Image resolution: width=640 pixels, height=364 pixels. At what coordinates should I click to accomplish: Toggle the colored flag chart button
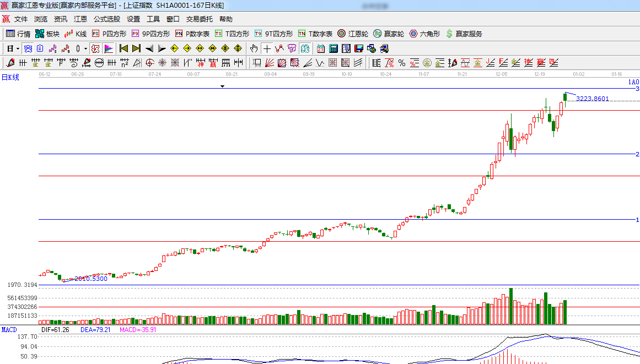pyautogui.click(x=108, y=48)
